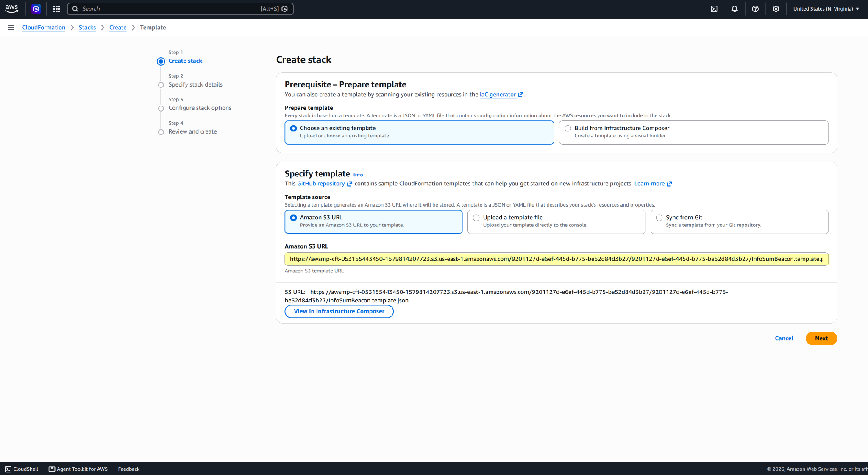The width and height of the screenshot is (868, 475).
Task: Click the Create stack step title
Action: coord(185,61)
